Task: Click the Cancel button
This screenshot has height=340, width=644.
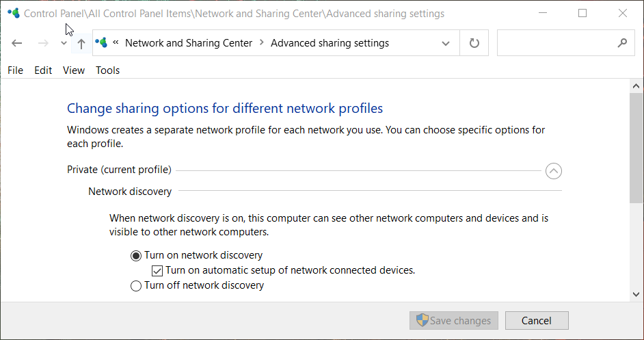Action: [x=536, y=320]
